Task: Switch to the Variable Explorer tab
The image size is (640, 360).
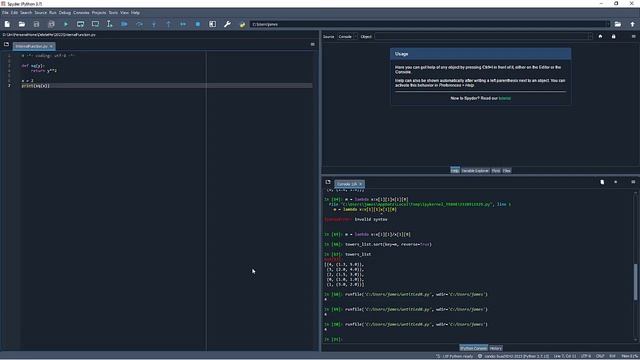Action: pyautogui.click(x=475, y=171)
